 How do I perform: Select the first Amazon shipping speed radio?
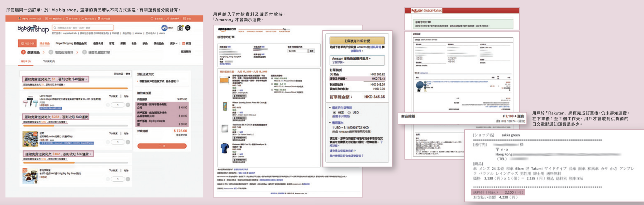272,79
